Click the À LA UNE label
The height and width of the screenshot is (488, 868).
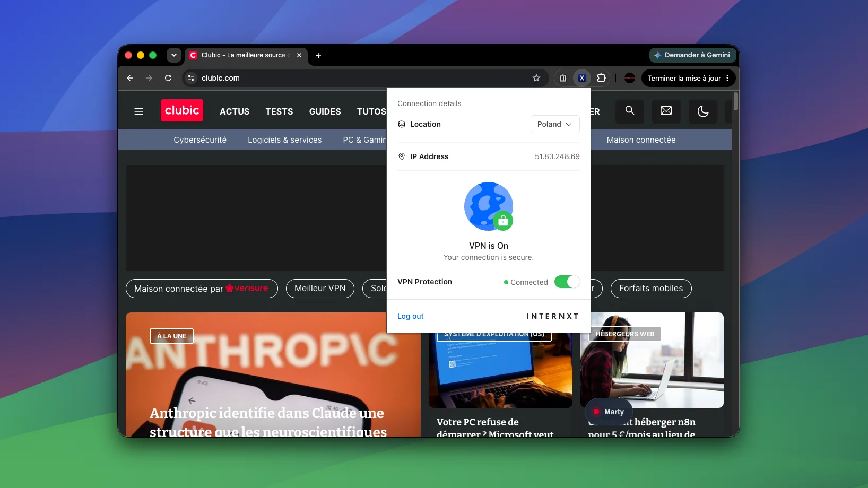click(171, 336)
